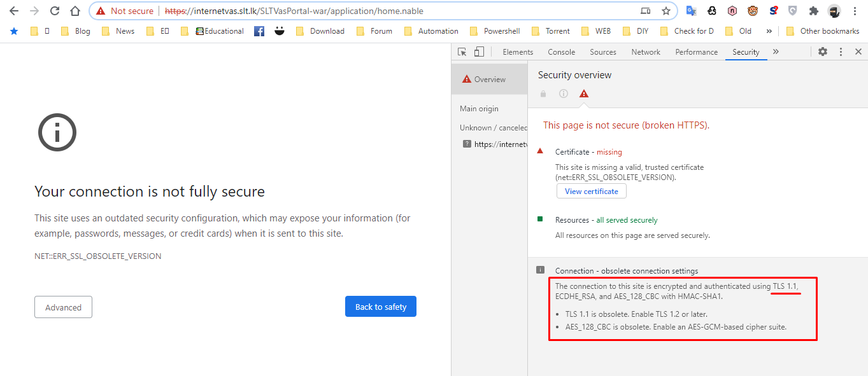Image resolution: width=868 pixels, height=376 pixels.
Task: Open the Facebook bookmark icon
Action: coord(259,31)
